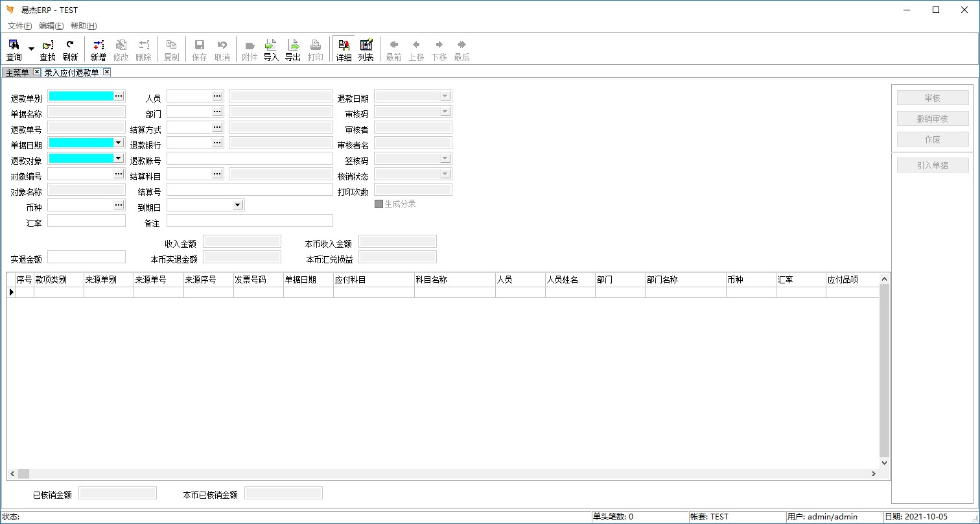Close the 主菜单 tab
Screen dimensions: 980x524
pyautogui.click(x=37, y=72)
